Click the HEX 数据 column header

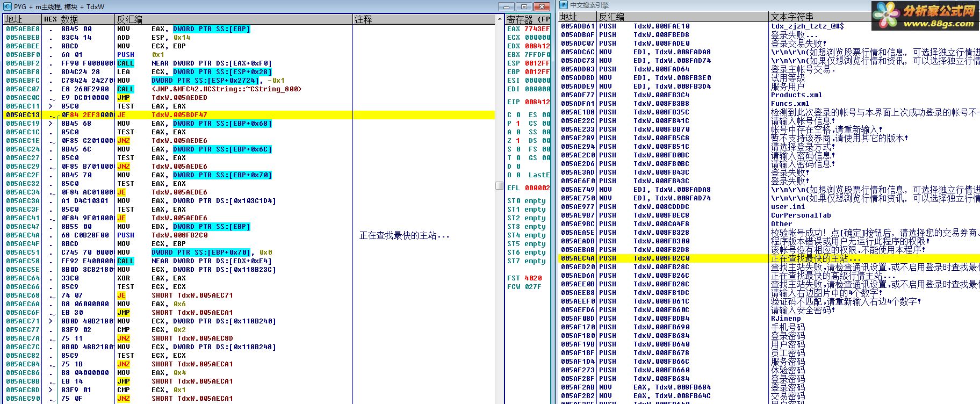point(78,19)
